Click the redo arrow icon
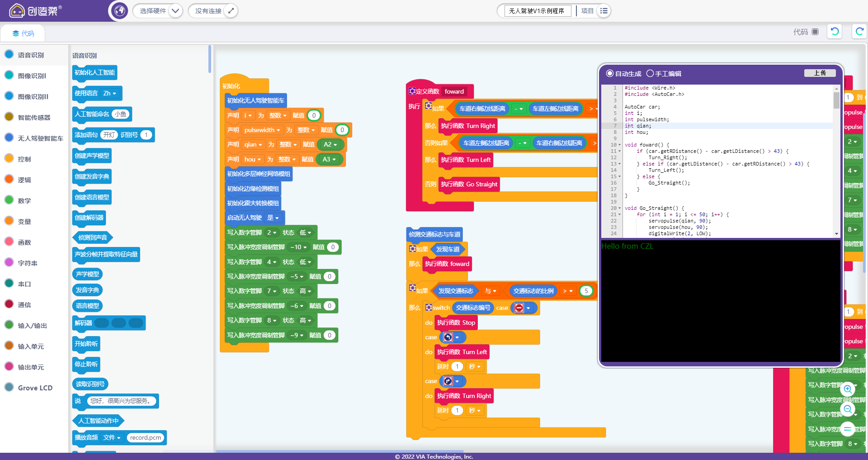This screenshot has width=868, height=460. (859, 31)
